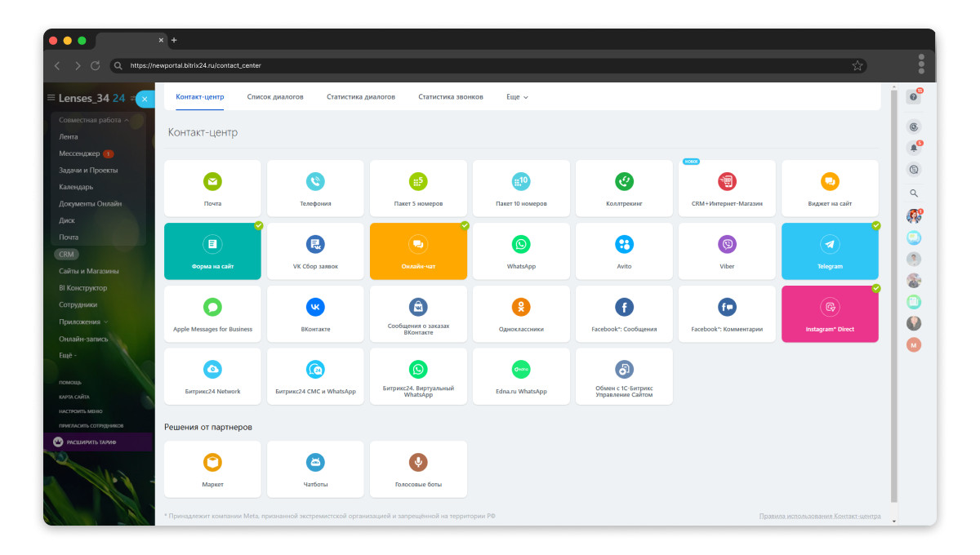
Task: Open the Одноклассники connector icon
Action: 521,307
